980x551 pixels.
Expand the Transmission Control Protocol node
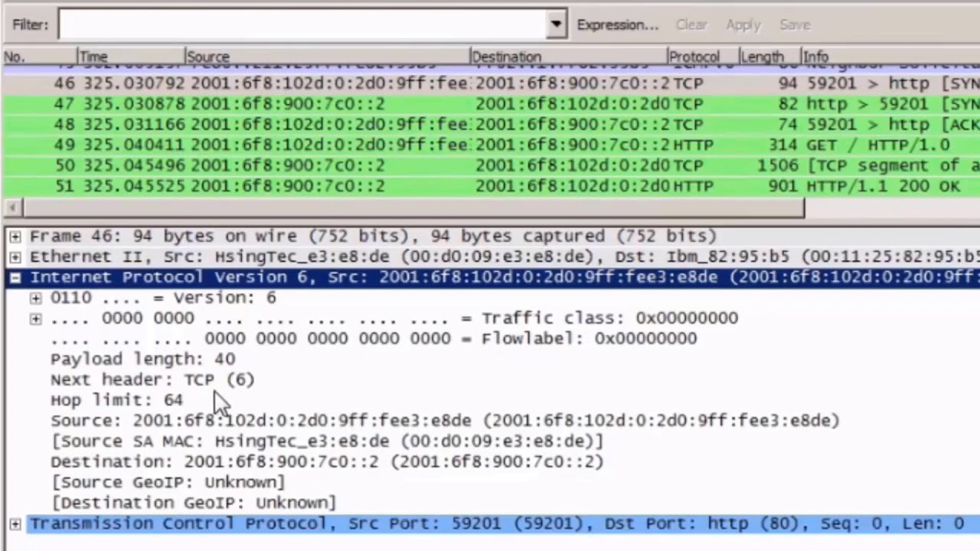point(15,523)
